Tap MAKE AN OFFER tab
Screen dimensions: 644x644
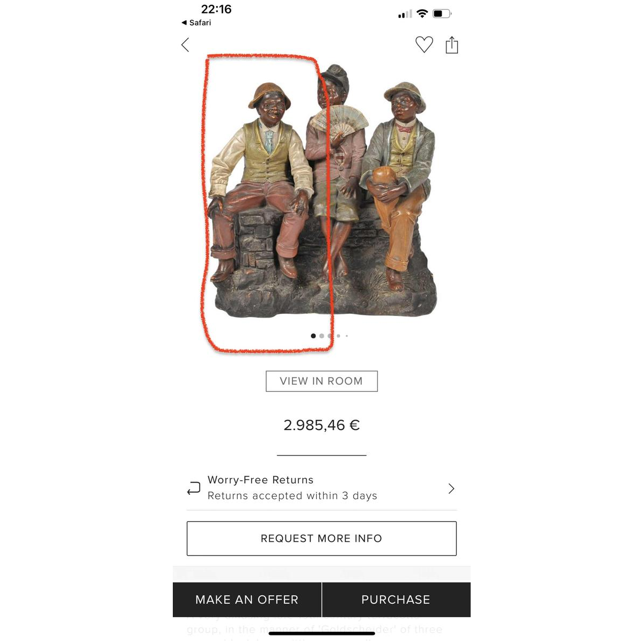[247, 599]
